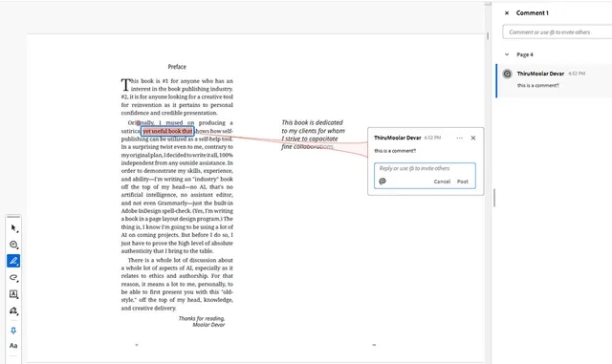Activate the highlight pen tool
The width and height of the screenshot is (612, 364).
(x=13, y=261)
